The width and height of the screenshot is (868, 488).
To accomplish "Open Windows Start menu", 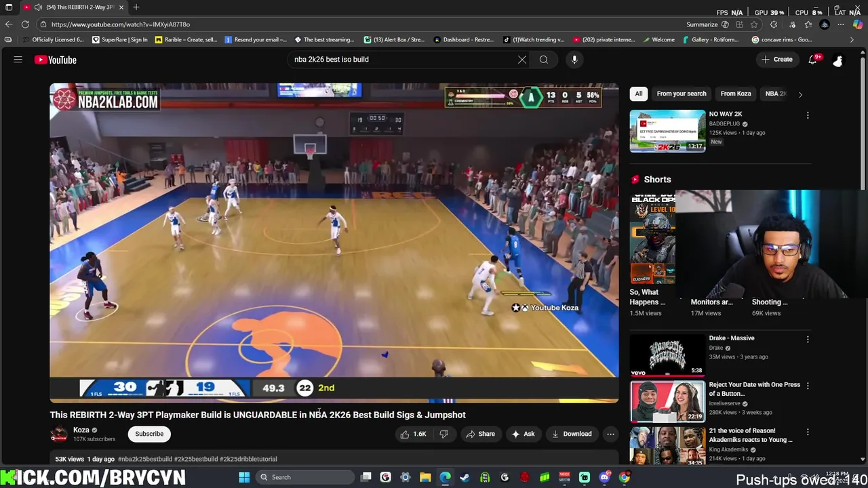I will point(244,477).
